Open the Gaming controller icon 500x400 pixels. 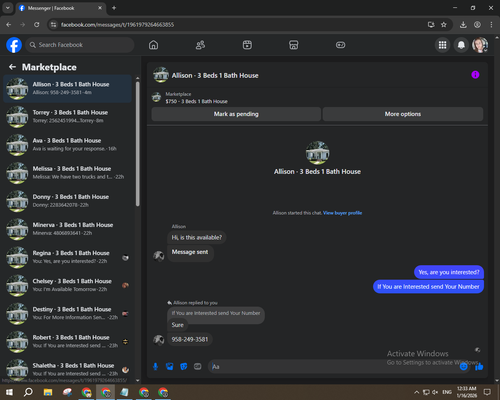[340, 45]
